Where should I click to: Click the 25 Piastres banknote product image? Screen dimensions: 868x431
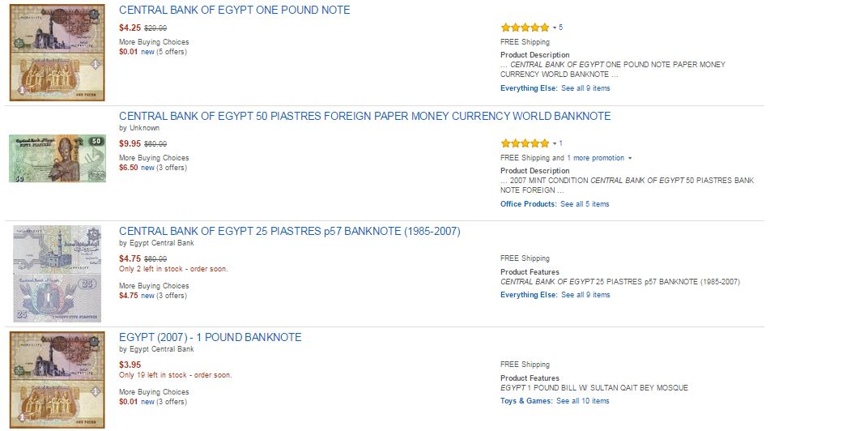click(x=57, y=273)
